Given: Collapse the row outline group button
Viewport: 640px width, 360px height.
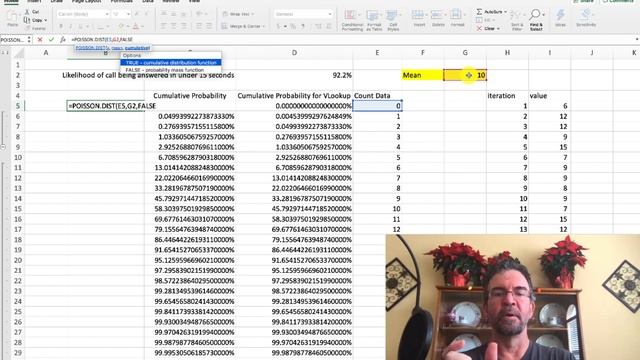Looking at the screenshot, I should [x=3, y=147].
